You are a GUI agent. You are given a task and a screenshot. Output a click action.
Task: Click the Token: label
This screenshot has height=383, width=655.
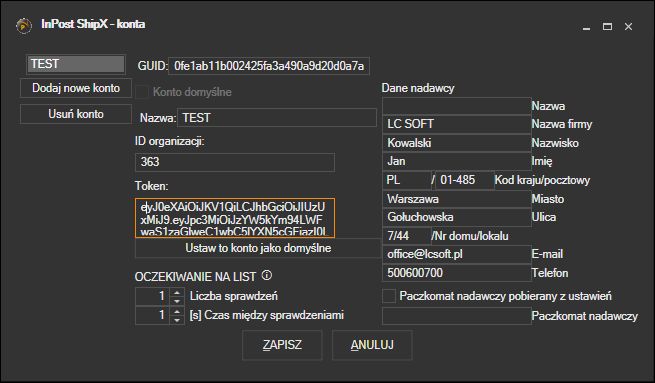pos(151,186)
